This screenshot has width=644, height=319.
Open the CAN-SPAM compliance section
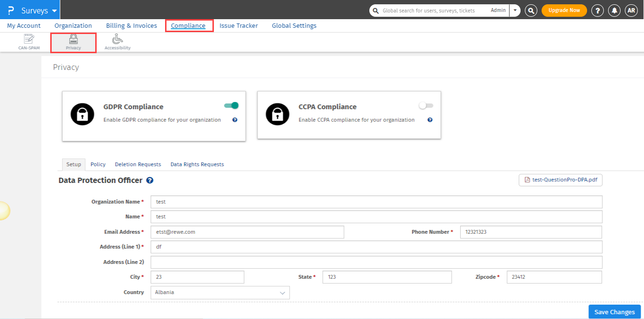[29, 42]
